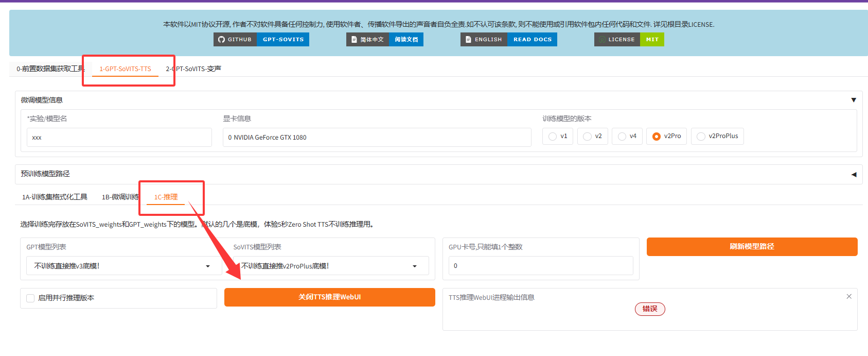
Task: Click the 实验/模型名 input containing xxx
Action: [x=119, y=138]
